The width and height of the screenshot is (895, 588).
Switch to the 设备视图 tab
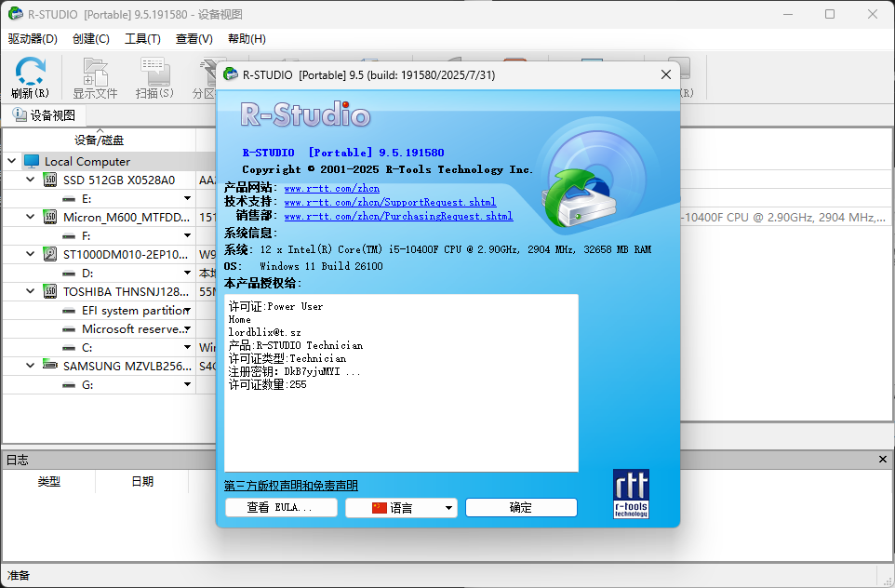tap(45, 115)
